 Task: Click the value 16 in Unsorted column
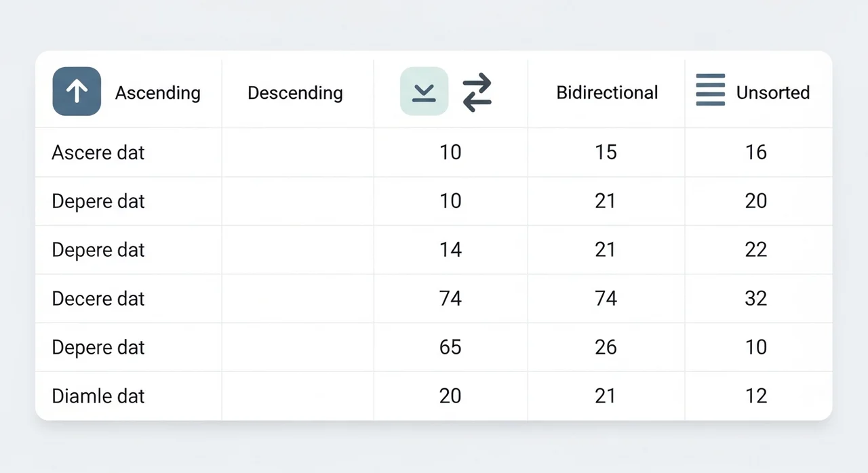pyautogui.click(x=755, y=152)
